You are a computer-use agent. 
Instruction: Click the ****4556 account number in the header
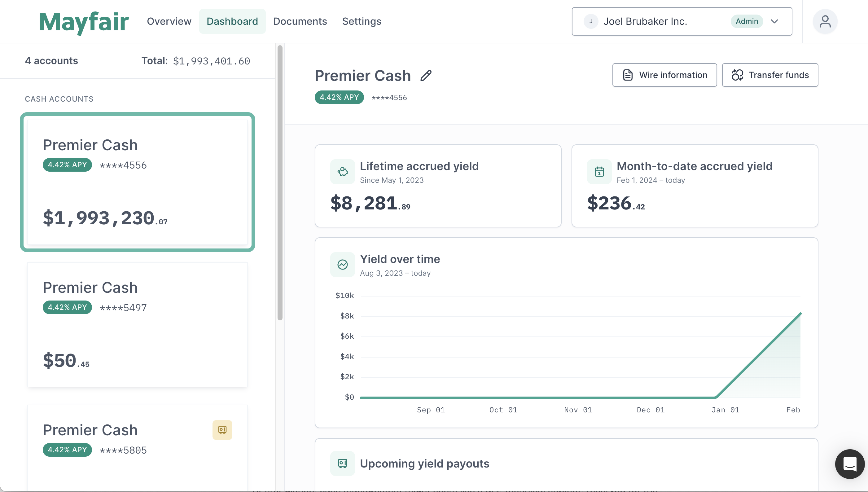389,98
